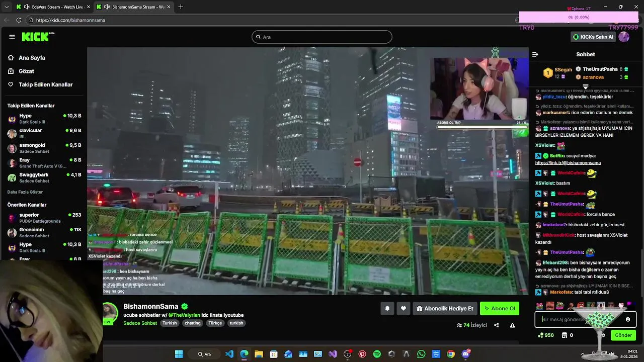The image size is (644, 362).
Task: Share the stream via share icon
Action: click(497, 325)
